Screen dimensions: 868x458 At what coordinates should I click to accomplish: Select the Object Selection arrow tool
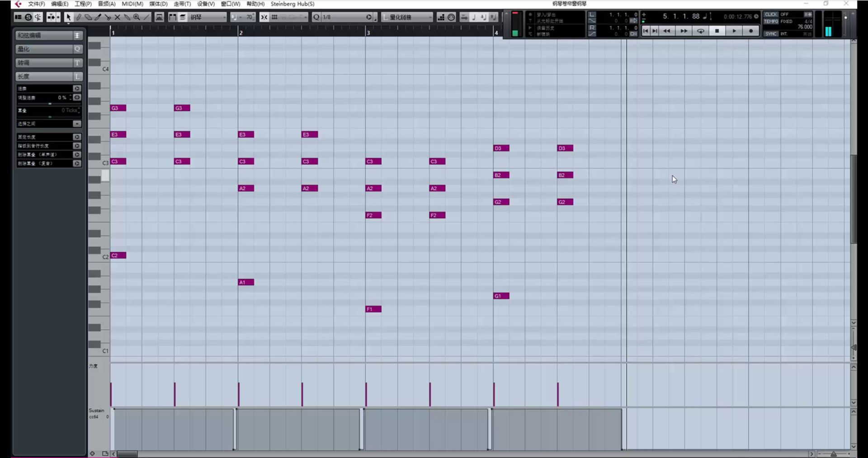click(x=68, y=17)
